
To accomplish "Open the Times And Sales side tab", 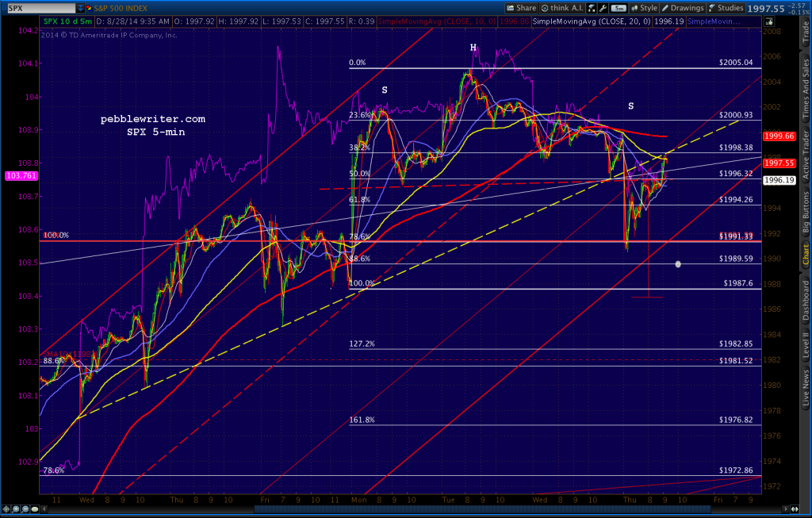I will point(806,89).
